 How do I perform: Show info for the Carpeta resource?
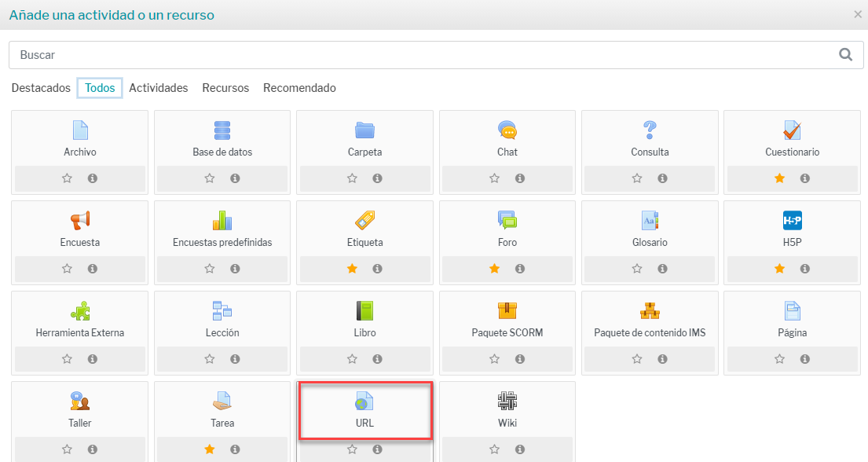(377, 178)
